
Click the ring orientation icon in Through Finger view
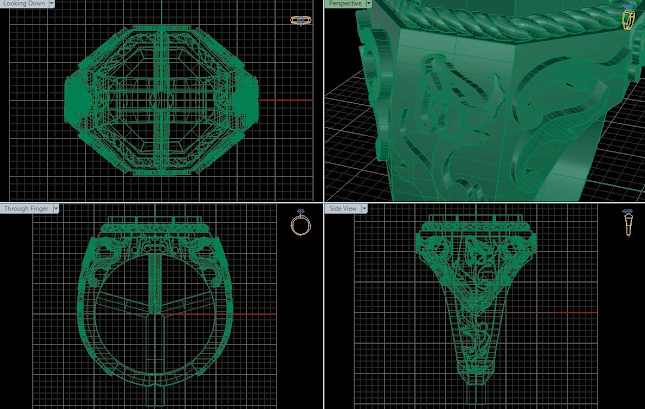(x=301, y=223)
